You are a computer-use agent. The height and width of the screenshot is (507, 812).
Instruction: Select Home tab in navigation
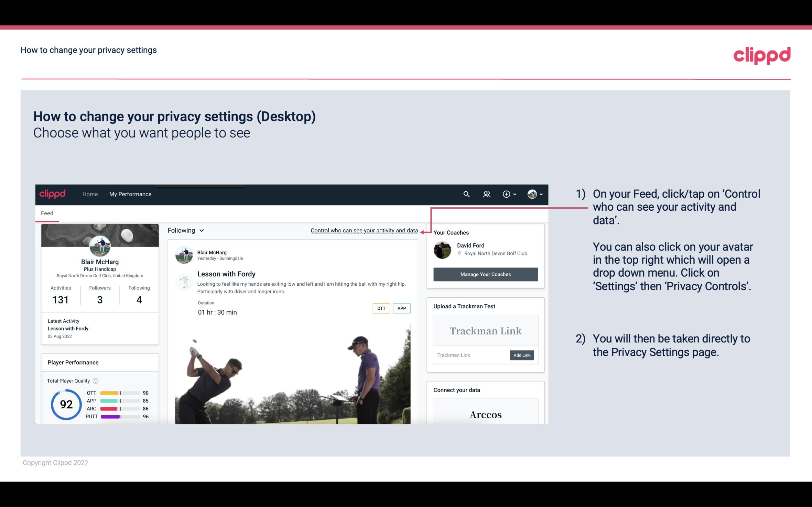[x=89, y=194]
